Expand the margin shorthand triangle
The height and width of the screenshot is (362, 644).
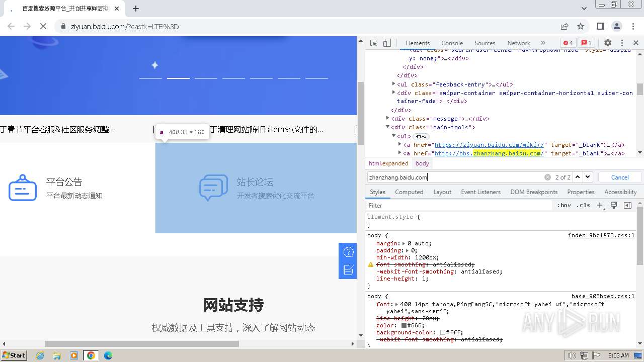pyautogui.click(x=404, y=243)
